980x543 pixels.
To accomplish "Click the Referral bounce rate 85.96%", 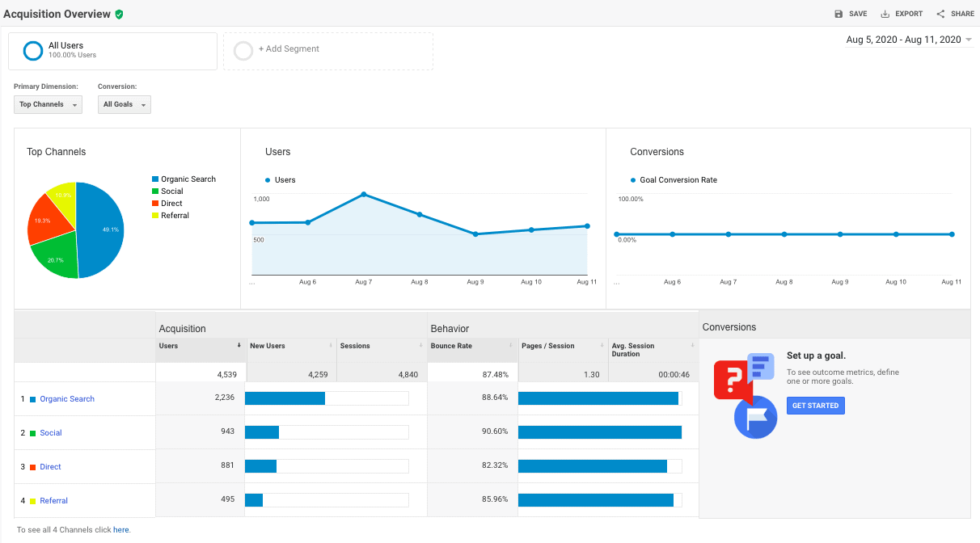I will click(x=495, y=499).
